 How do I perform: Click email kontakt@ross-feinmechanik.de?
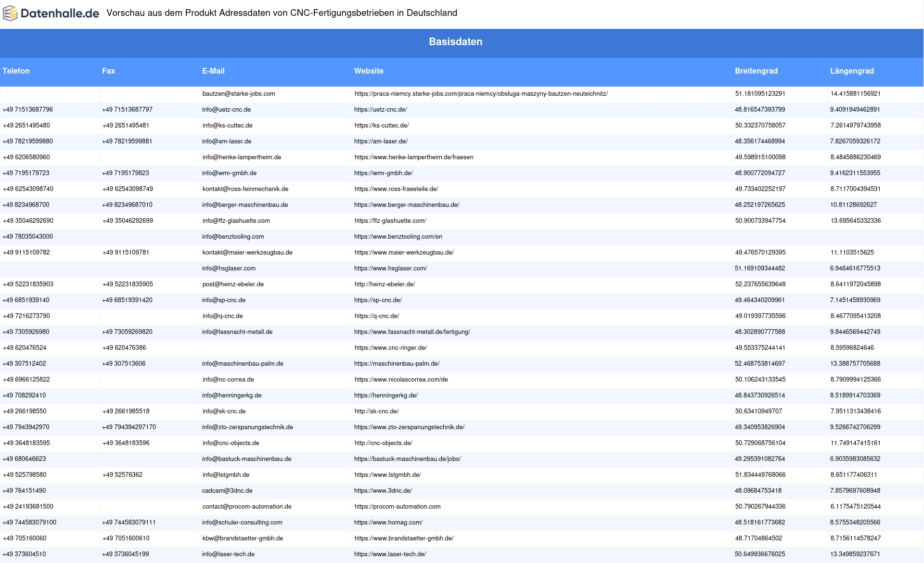(245, 189)
